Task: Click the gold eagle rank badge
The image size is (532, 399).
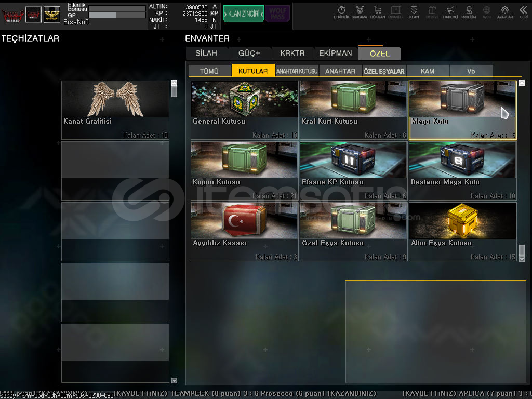Action: (x=51, y=15)
